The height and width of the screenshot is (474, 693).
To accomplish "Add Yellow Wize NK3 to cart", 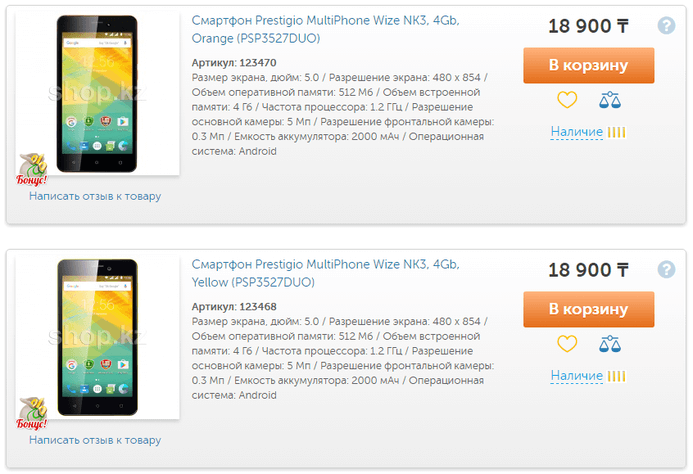I will [x=588, y=309].
